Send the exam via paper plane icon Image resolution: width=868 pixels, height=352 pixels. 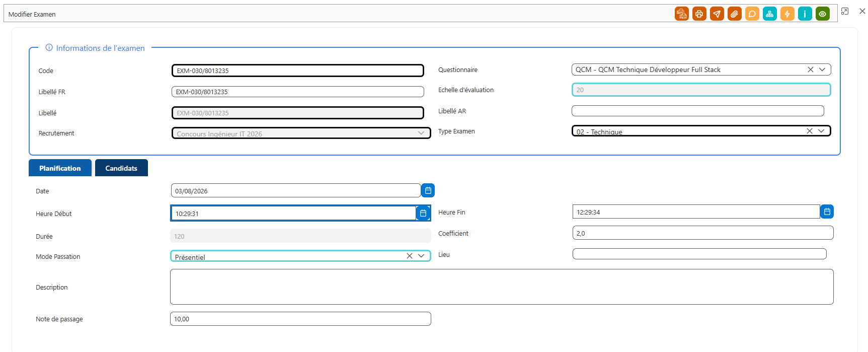pos(717,14)
